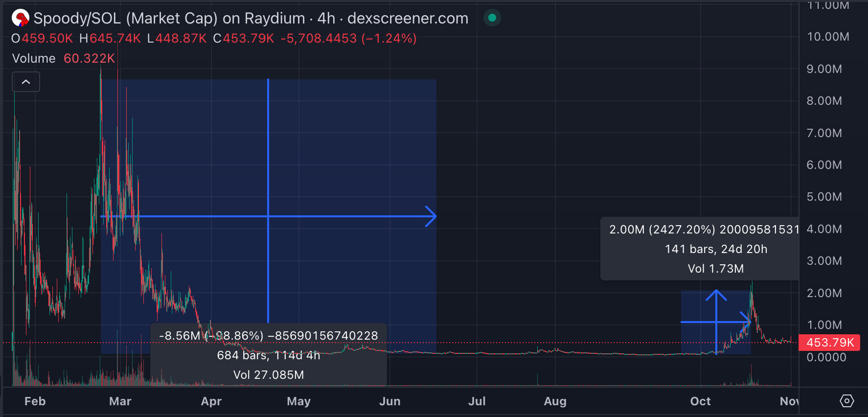This screenshot has width=868, height=417.
Task: Click the 7.00M price scale label
Action: 824,133
